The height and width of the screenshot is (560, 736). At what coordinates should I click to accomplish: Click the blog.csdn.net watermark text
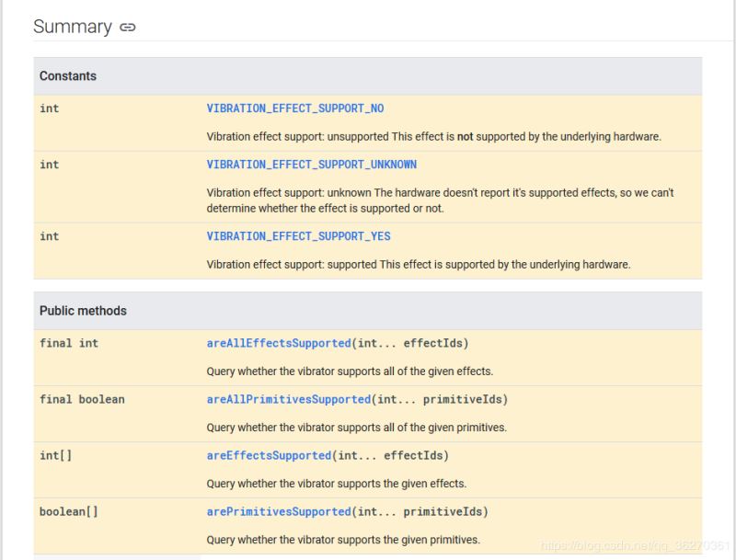click(635, 546)
